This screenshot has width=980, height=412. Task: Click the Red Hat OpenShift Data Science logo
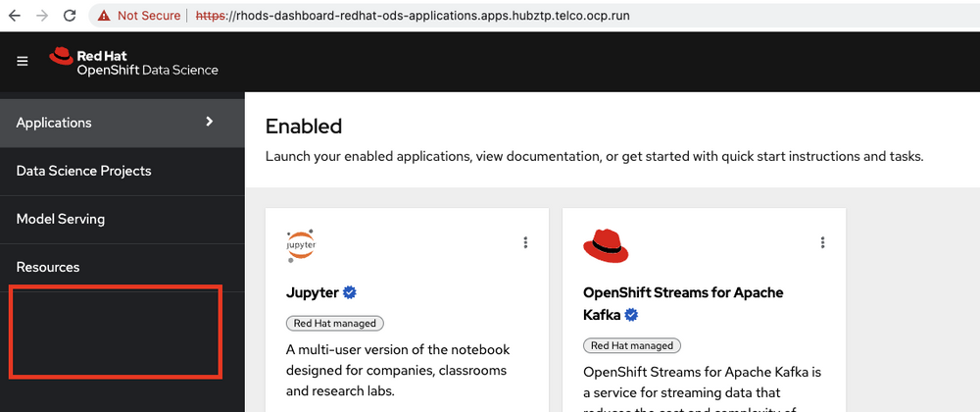(x=133, y=61)
